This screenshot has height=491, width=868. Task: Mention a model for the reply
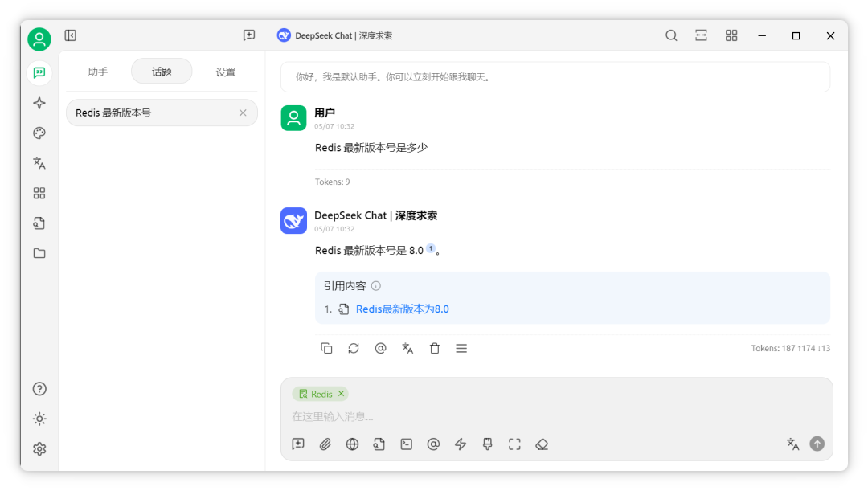click(x=380, y=348)
